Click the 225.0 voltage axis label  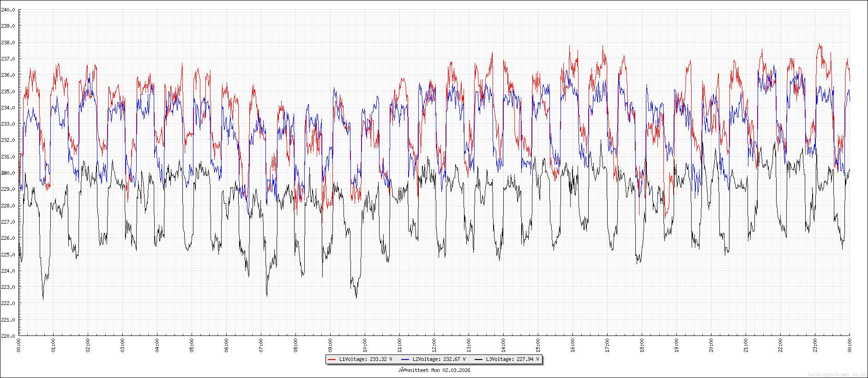click(8, 255)
